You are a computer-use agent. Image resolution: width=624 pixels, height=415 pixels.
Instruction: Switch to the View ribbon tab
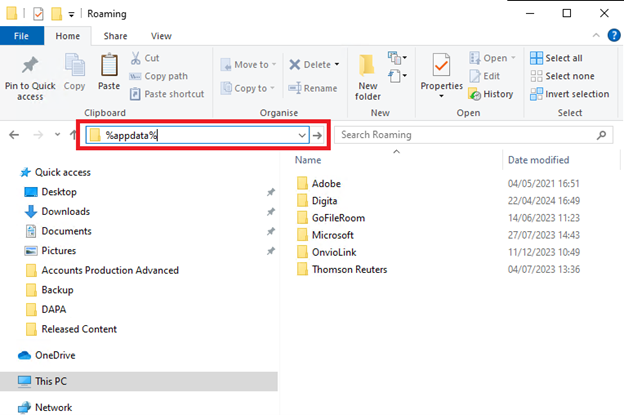pyautogui.click(x=161, y=35)
